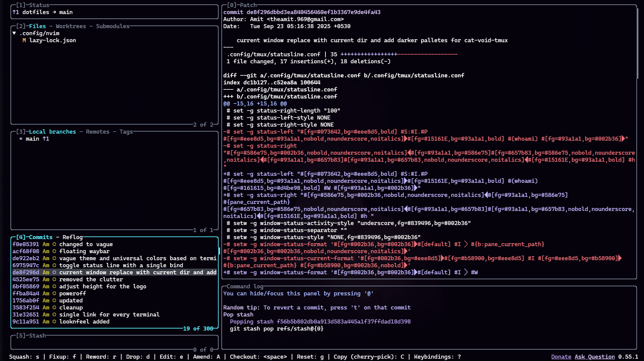Select commit 3583f254 cleanup

pyautogui.click(x=115, y=307)
